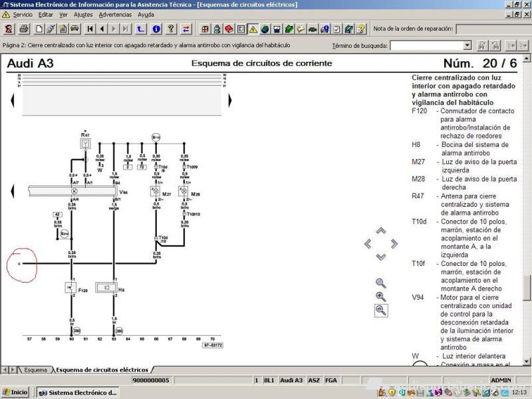Click the scroll down arrow of legend scrollbar
The height and width of the screenshot is (399, 532).
527,361
